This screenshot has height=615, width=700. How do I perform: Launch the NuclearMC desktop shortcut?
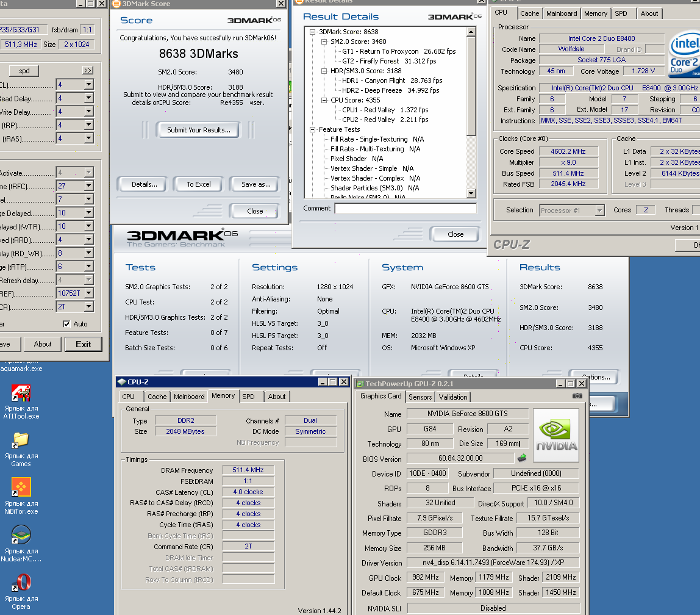point(21,544)
